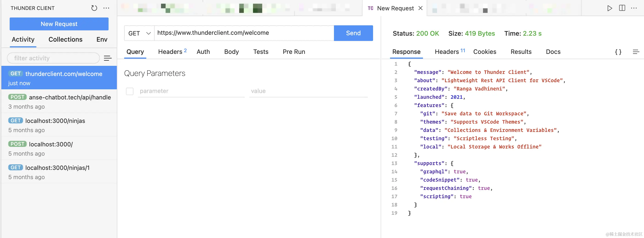This screenshot has width=644, height=238.
Task: Click the "supports" key in response
Action: coord(429,163)
